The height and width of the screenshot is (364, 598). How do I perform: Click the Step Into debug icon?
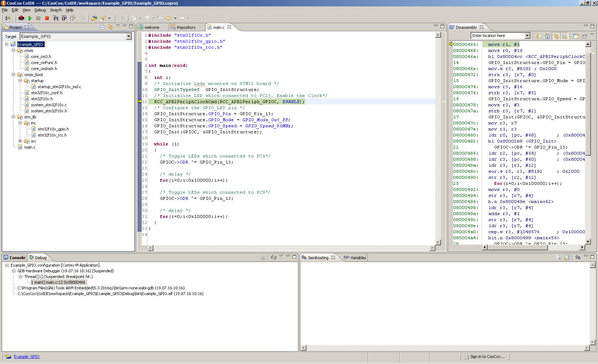[x=56, y=18]
